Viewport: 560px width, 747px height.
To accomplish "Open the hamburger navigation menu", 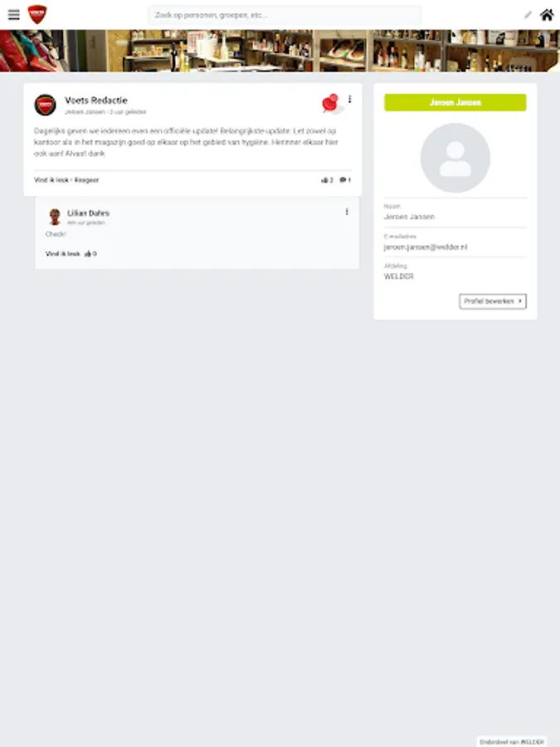I will click(x=14, y=15).
